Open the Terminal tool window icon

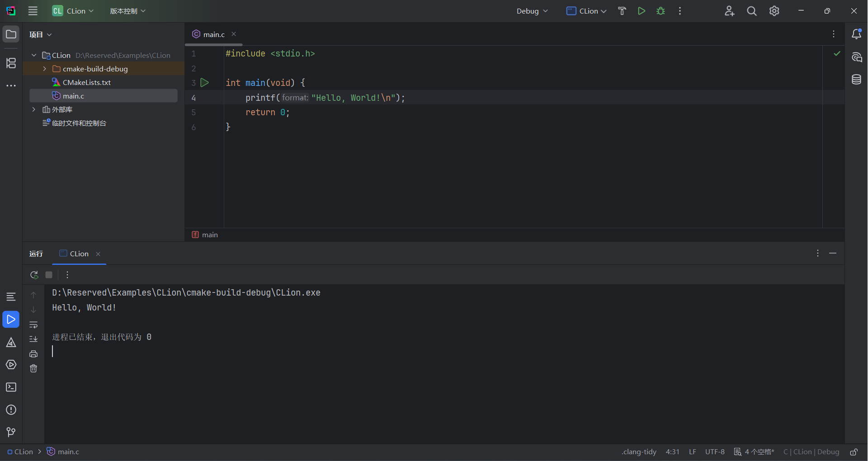(x=11, y=387)
